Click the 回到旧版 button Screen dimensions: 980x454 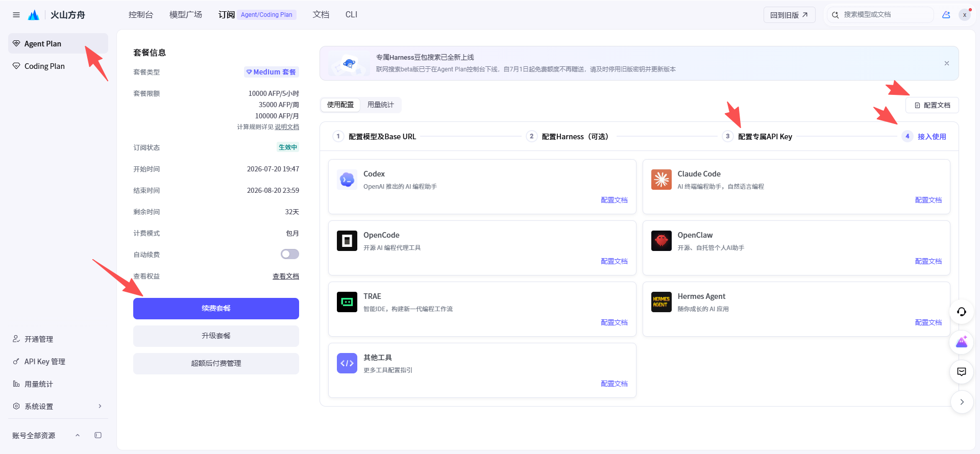coord(789,15)
